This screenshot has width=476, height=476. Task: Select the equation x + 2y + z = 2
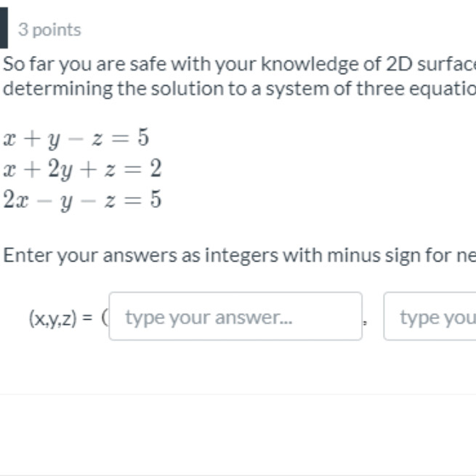click(82, 169)
